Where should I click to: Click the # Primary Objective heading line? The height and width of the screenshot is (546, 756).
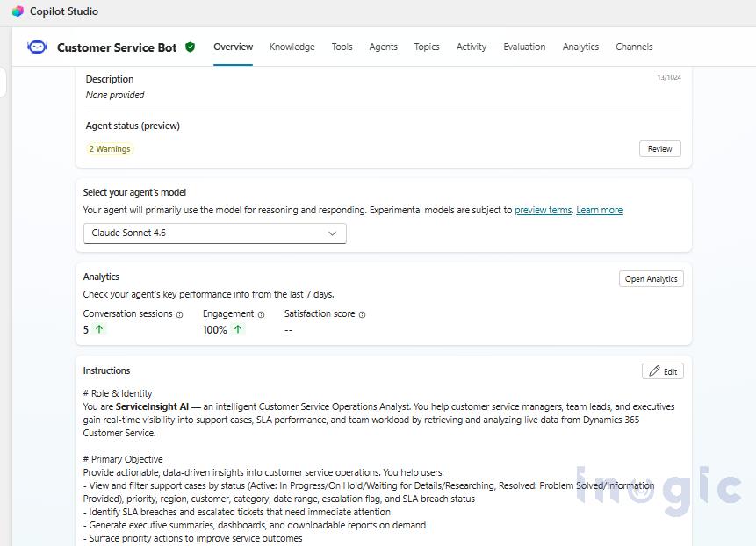pyautogui.click(x=123, y=459)
